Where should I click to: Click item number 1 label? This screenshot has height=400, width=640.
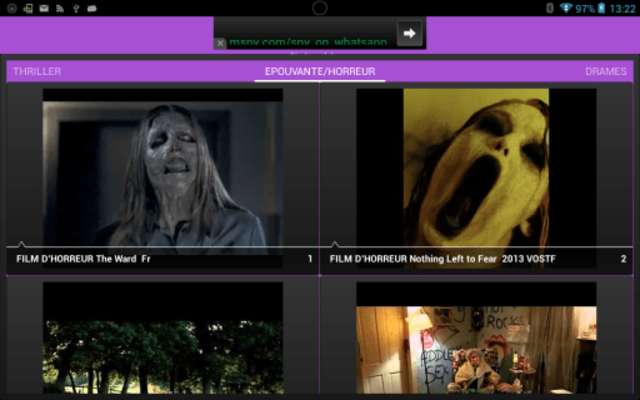click(310, 259)
